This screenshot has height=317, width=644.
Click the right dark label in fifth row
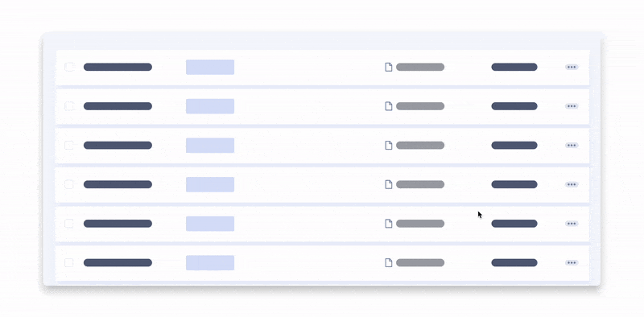(514, 224)
